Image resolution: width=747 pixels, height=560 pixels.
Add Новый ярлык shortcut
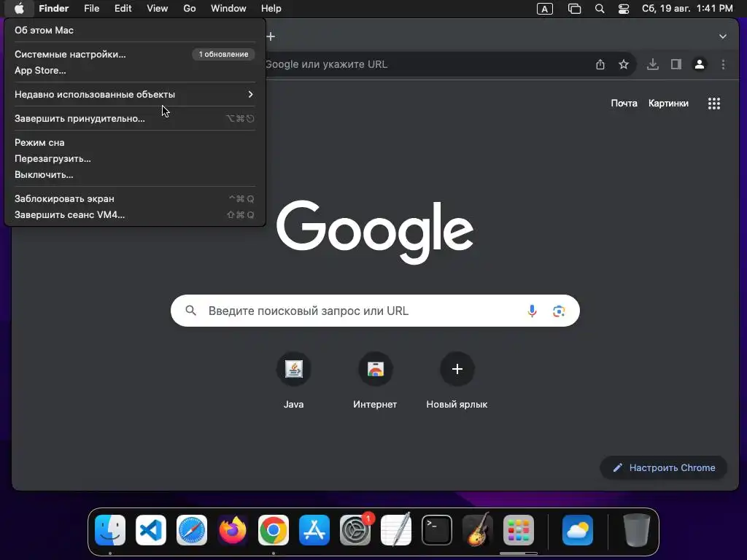[457, 381]
